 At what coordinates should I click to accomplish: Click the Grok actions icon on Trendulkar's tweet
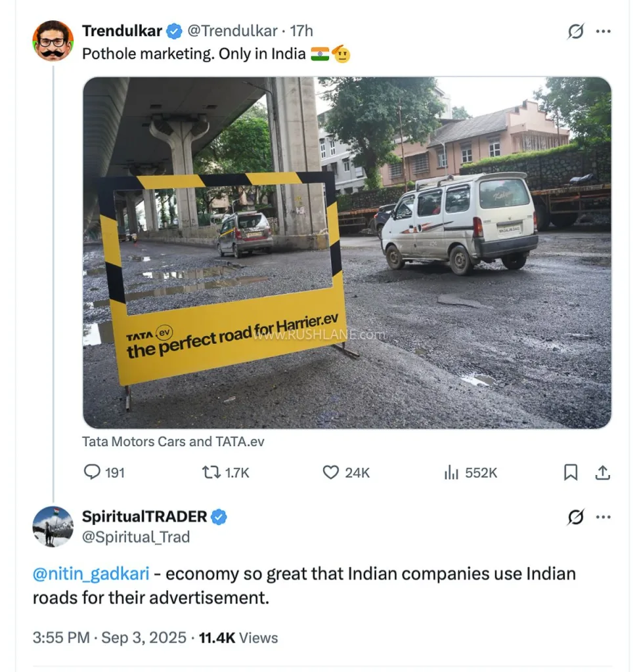pyautogui.click(x=576, y=30)
